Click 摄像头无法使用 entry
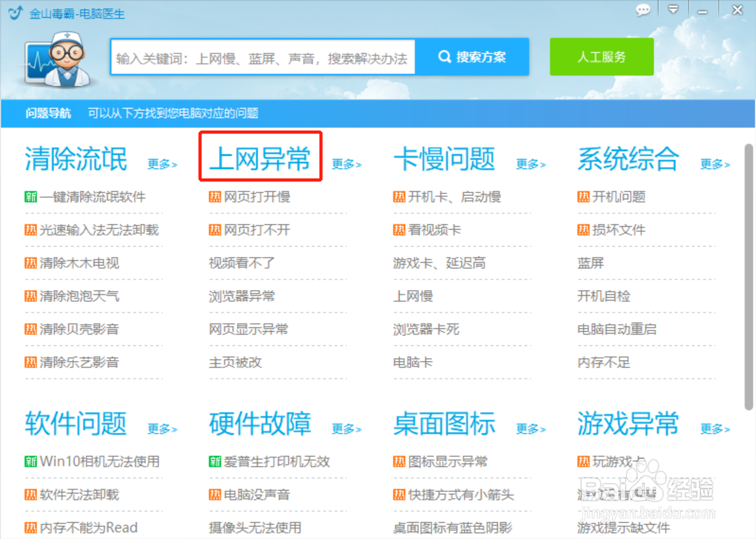This screenshot has height=539, width=756. point(255,528)
